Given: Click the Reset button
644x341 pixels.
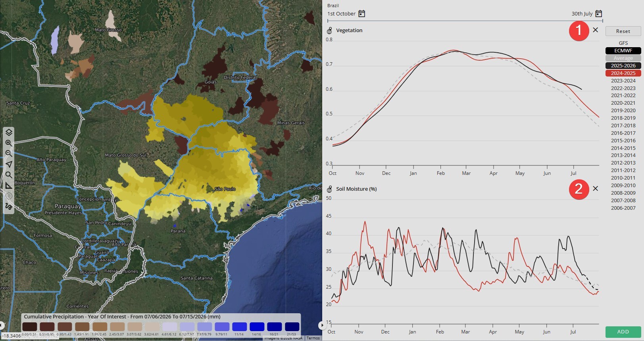Looking at the screenshot, I should [x=623, y=31].
